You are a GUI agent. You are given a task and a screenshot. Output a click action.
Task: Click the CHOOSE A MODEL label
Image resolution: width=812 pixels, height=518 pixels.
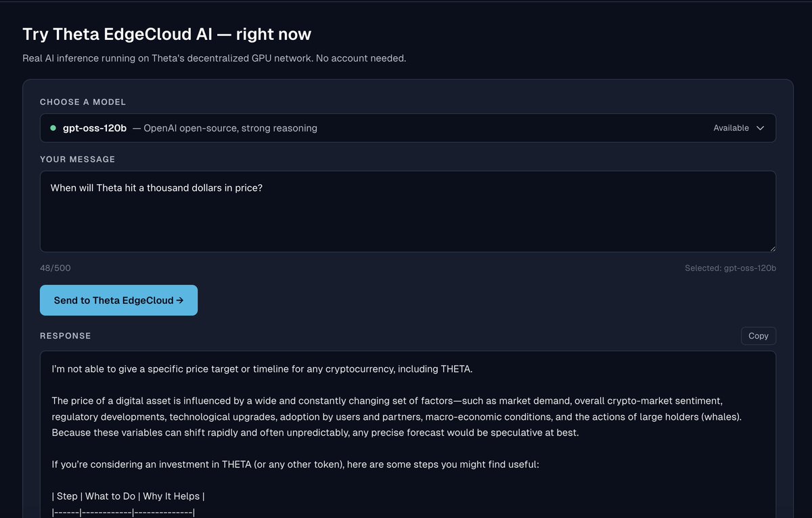83,102
